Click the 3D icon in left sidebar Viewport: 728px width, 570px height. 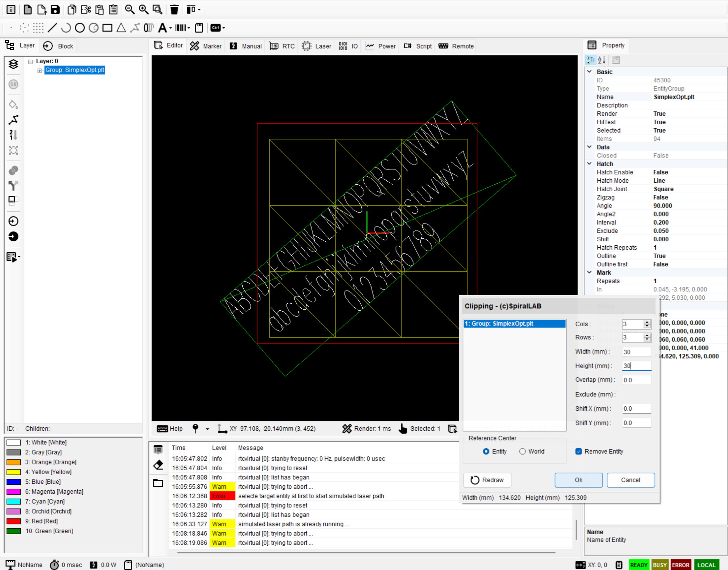pyautogui.click(x=13, y=84)
